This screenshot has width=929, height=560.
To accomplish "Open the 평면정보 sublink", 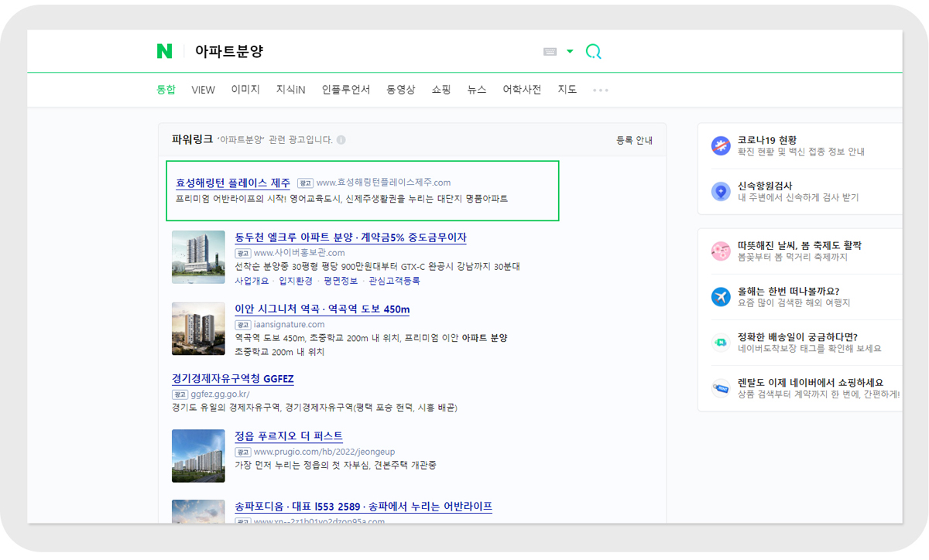I will 340,281.
